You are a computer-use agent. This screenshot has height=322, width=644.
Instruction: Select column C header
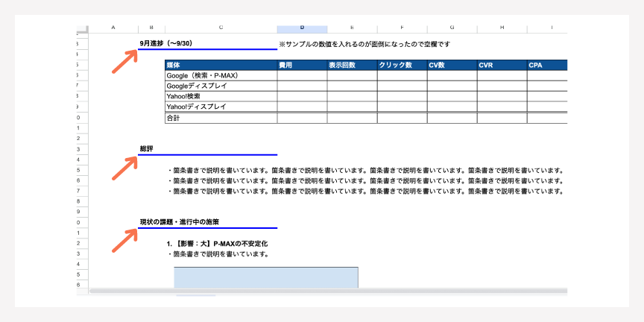(x=221, y=28)
